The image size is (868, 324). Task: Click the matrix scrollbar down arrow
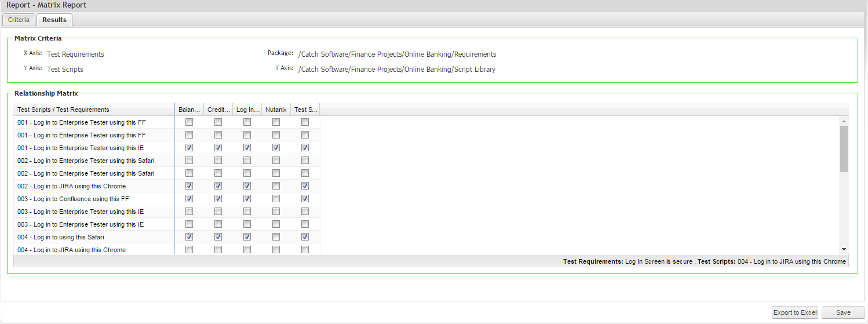point(844,249)
